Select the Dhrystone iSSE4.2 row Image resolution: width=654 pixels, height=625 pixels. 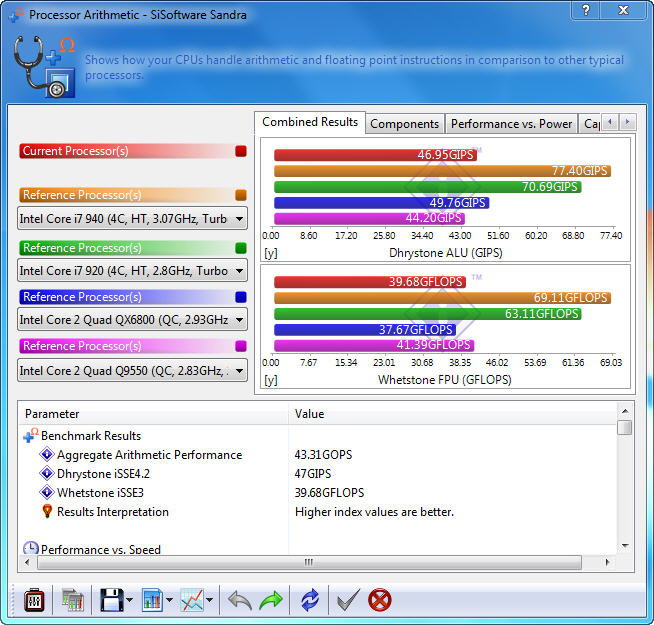pos(317,474)
